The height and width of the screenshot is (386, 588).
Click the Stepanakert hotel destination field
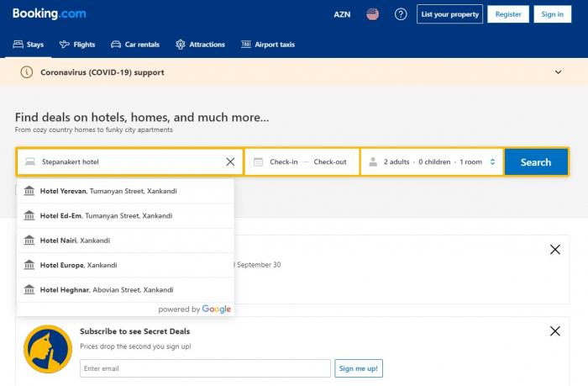pyautogui.click(x=129, y=161)
